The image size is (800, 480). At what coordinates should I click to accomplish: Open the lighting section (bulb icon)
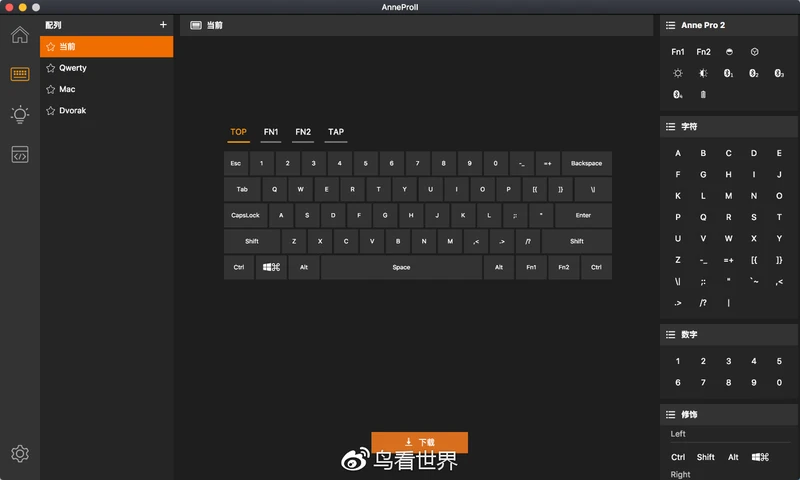20,114
